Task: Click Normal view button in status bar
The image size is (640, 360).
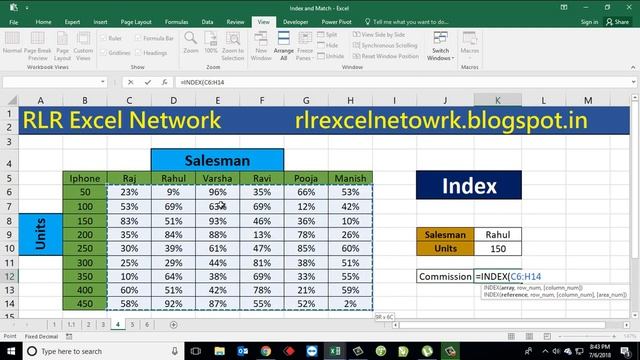Action: [x=511, y=336]
